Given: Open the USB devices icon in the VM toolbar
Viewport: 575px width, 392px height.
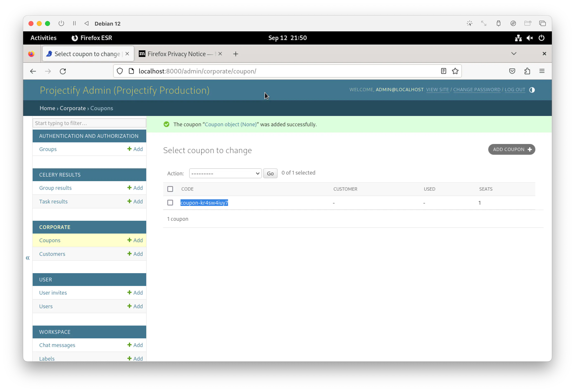Looking at the screenshot, I should (x=498, y=24).
